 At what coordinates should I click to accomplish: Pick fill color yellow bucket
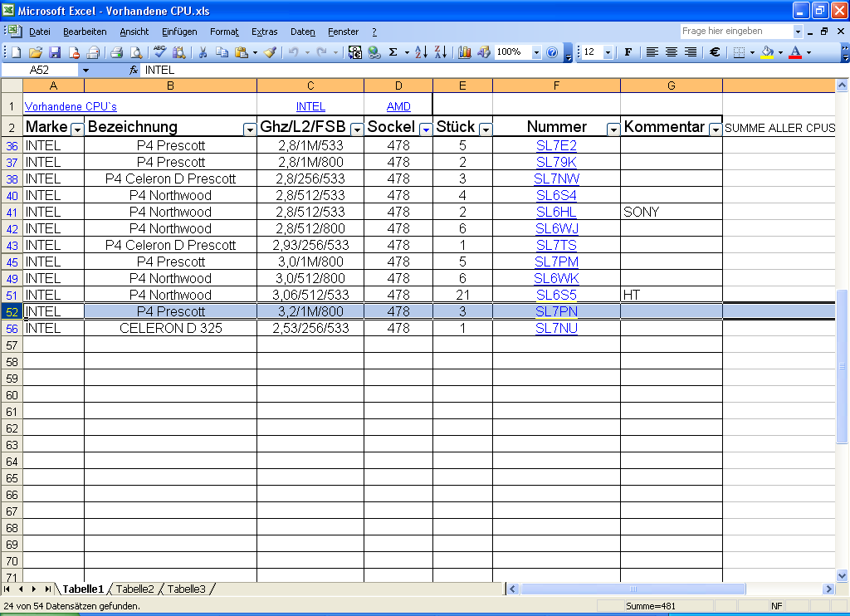click(x=767, y=52)
